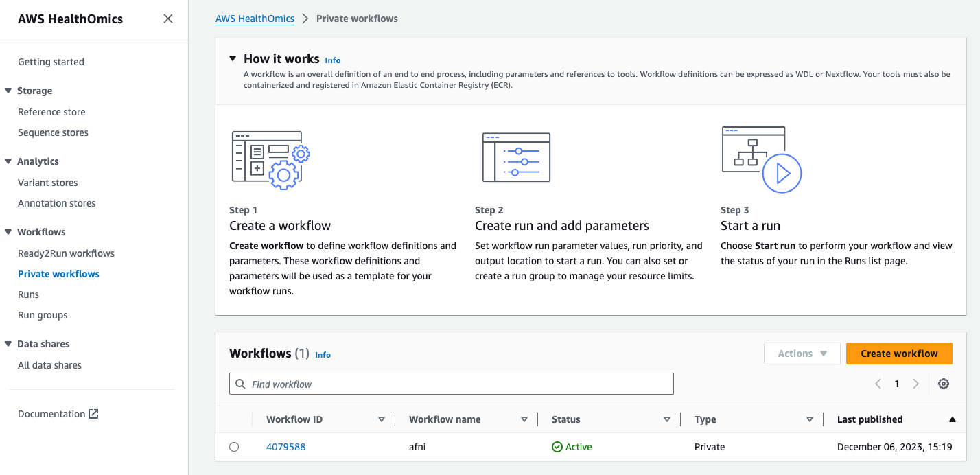This screenshot has width=980, height=475.
Task: Click AWS HealthOmics breadcrumb link
Action: [255, 19]
